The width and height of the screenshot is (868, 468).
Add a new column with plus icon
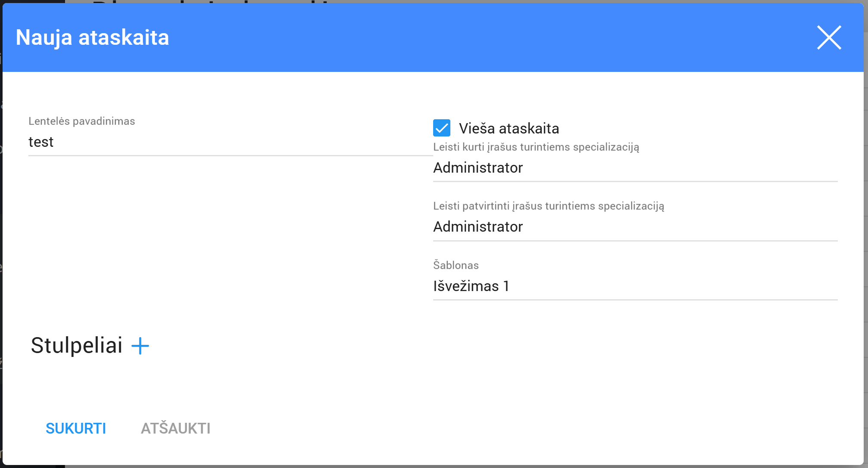coord(140,346)
